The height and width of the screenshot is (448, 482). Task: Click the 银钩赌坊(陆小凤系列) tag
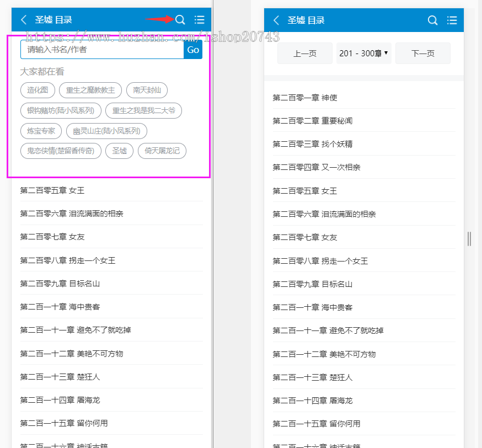point(61,110)
